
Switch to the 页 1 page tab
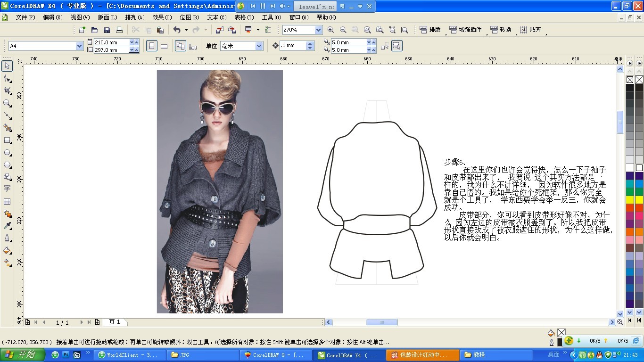115,322
